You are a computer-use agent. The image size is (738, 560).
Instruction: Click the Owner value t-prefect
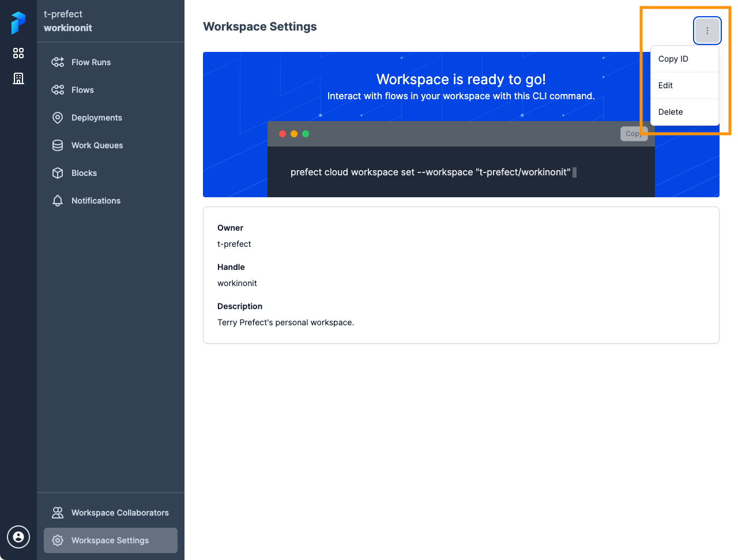[234, 244]
